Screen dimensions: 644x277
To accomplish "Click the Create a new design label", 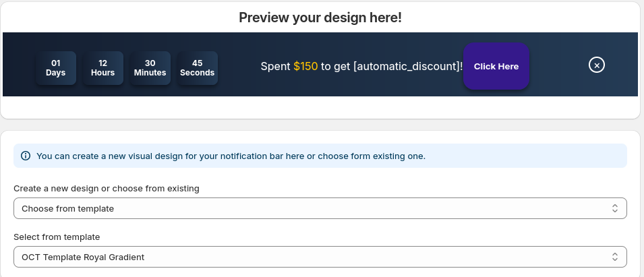I will [x=107, y=188].
